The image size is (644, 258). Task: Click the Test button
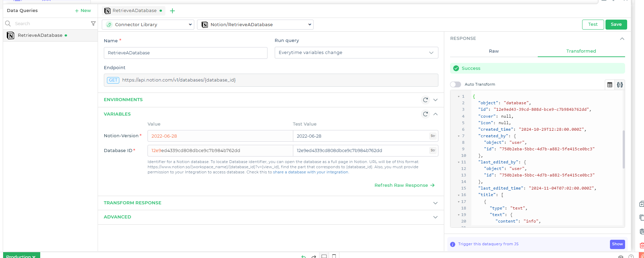click(593, 24)
